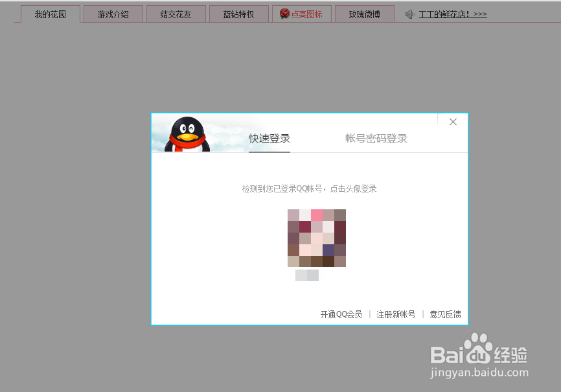Open the 游戏介绍 tab
This screenshot has width=561, height=392.
[x=113, y=13]
